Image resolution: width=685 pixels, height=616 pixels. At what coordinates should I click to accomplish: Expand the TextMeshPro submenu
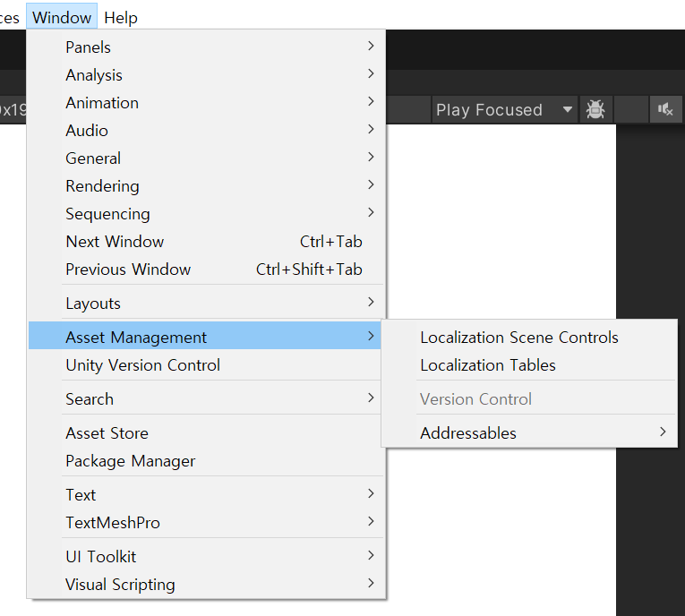[206, 523]
